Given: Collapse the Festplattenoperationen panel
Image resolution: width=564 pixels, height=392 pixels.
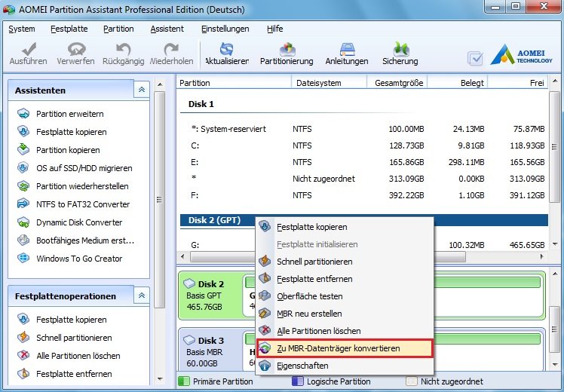Looking at the screenshot, I should (x=142, y=296).
